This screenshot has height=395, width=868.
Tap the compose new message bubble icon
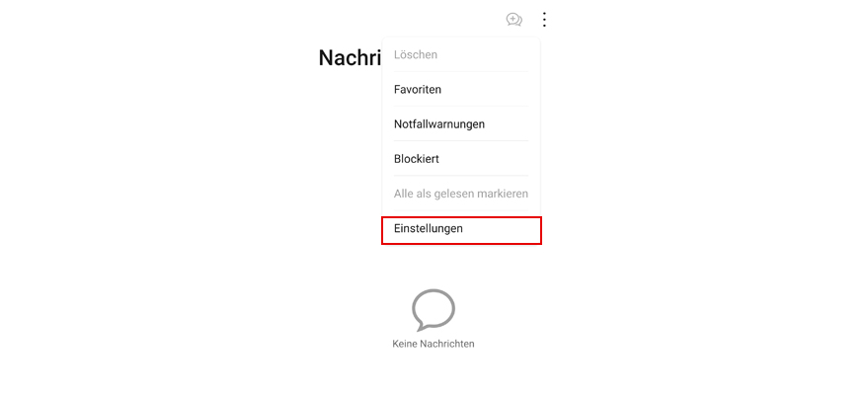tap(514, 20)
